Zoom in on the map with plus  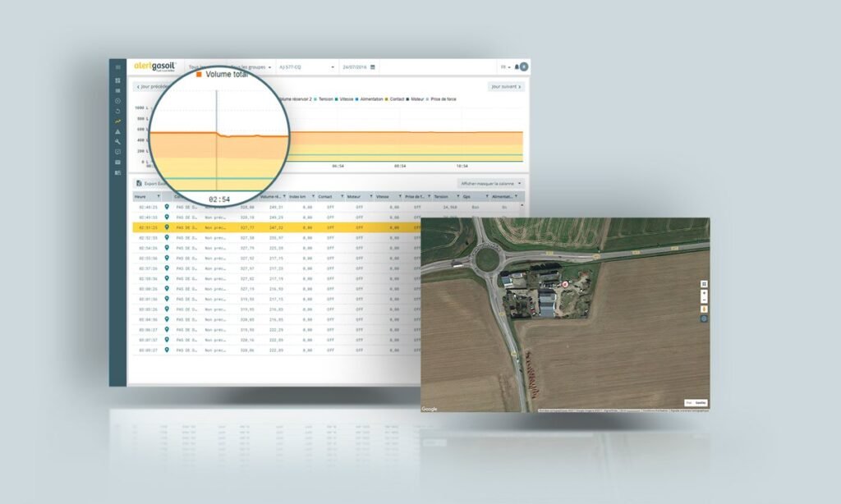click(x=704, y=293)
